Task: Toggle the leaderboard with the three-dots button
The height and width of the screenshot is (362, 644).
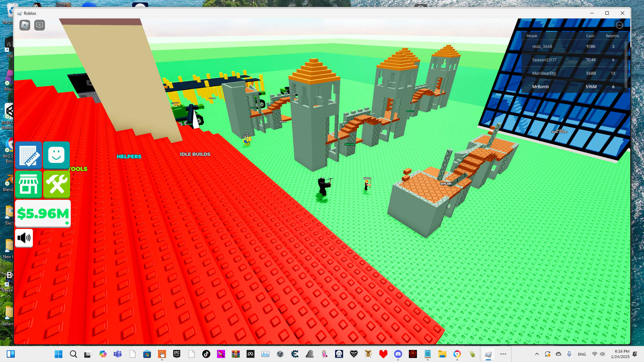Action: [x=619, y=25]
